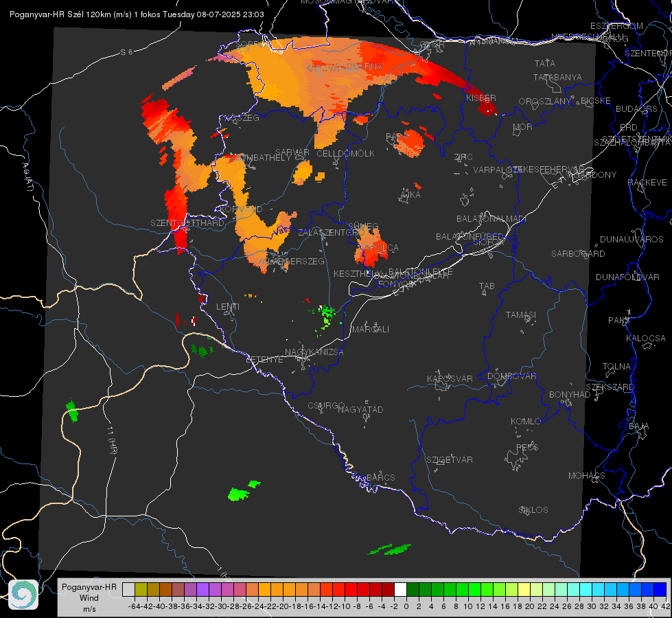Click the 'BALATONALMADI' city label
The width and height of the screenshot is (672, 618).
tap(491, 219)
